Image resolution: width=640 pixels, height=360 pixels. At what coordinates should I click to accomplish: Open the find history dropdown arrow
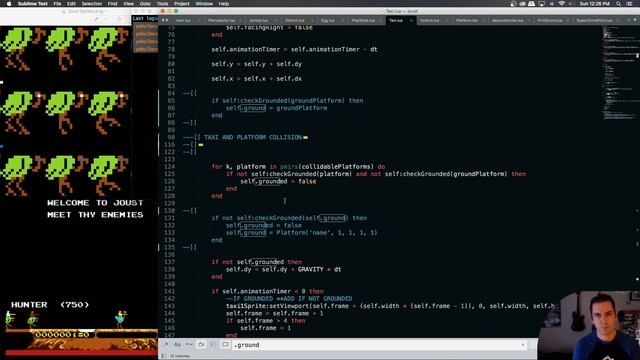pos(523,345)
